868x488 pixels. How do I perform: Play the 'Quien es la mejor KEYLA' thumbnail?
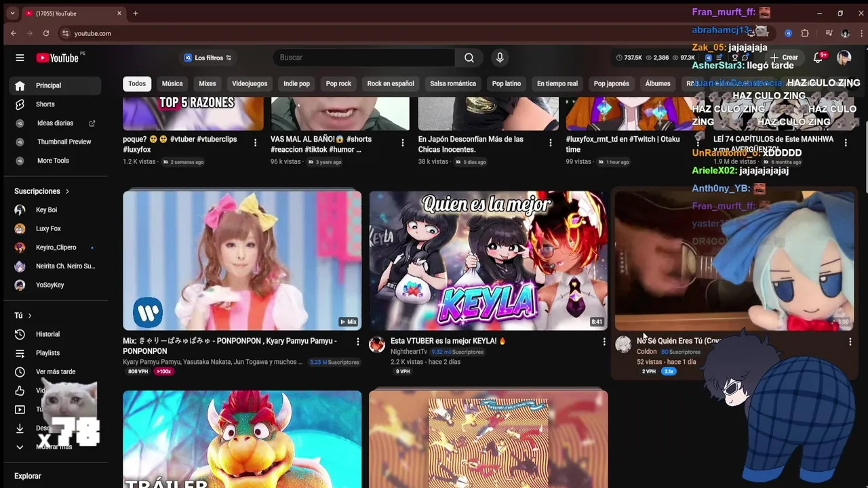tap(488, 260)
